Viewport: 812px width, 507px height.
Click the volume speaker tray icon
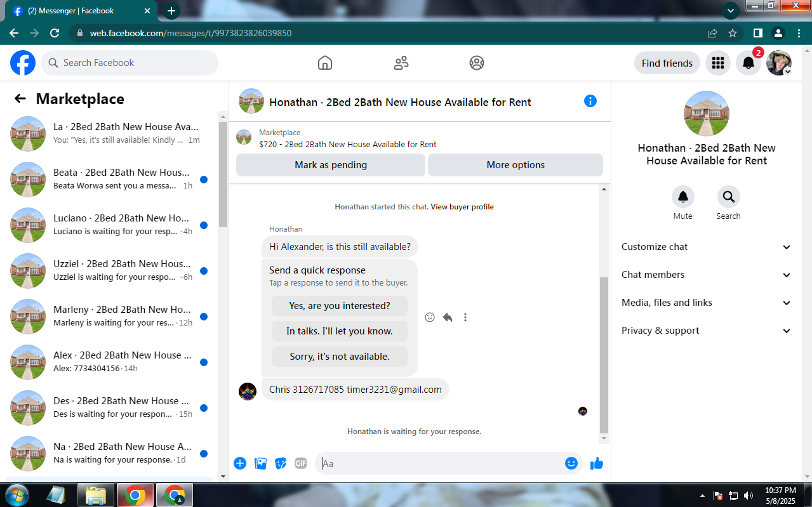pyautogui.click(x=749, y=496)
